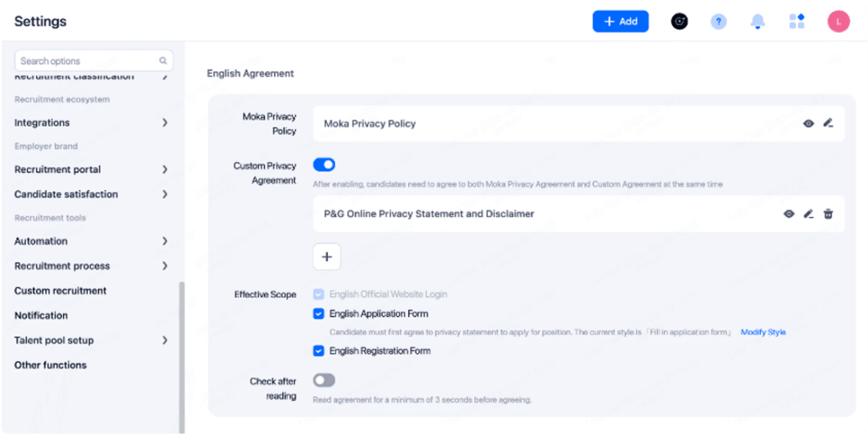The height and width of the screenshot is (434, 868).
Task: Click the Modify Style link
Action: tap(763, 333)
